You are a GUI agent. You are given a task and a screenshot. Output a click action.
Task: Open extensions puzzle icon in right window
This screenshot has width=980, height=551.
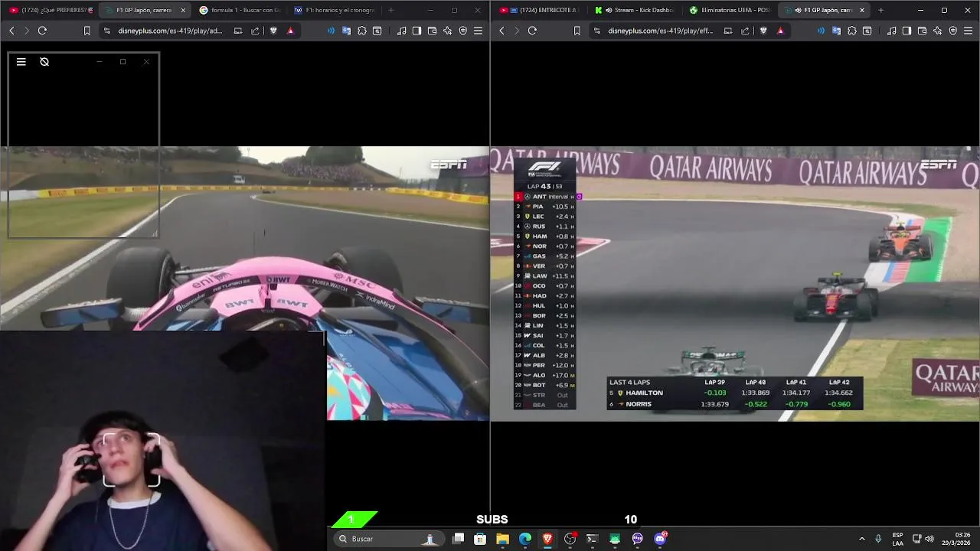coord(852,31)
